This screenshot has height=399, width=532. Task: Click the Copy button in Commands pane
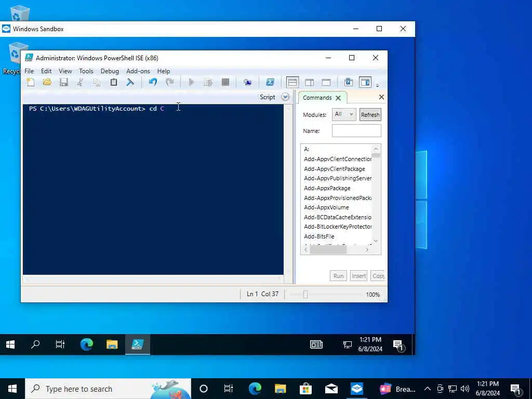(378, 276)
